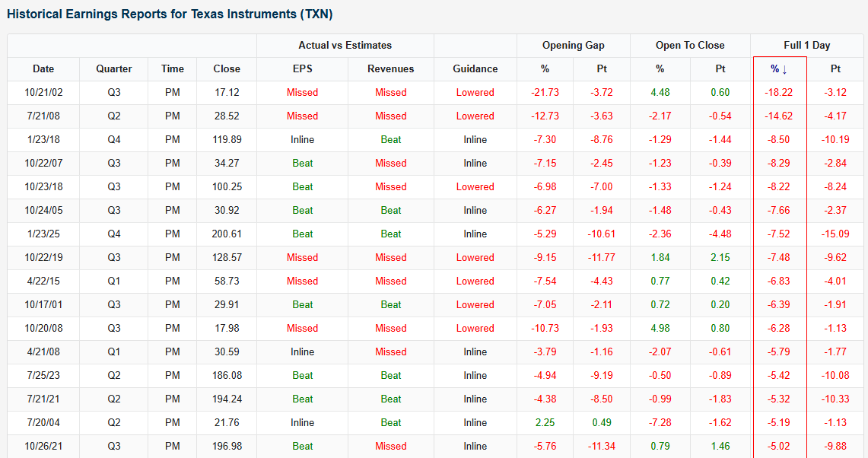Select the 7/21/21 date cell
This screenshot has width=868, height=458.
point(43,399)
